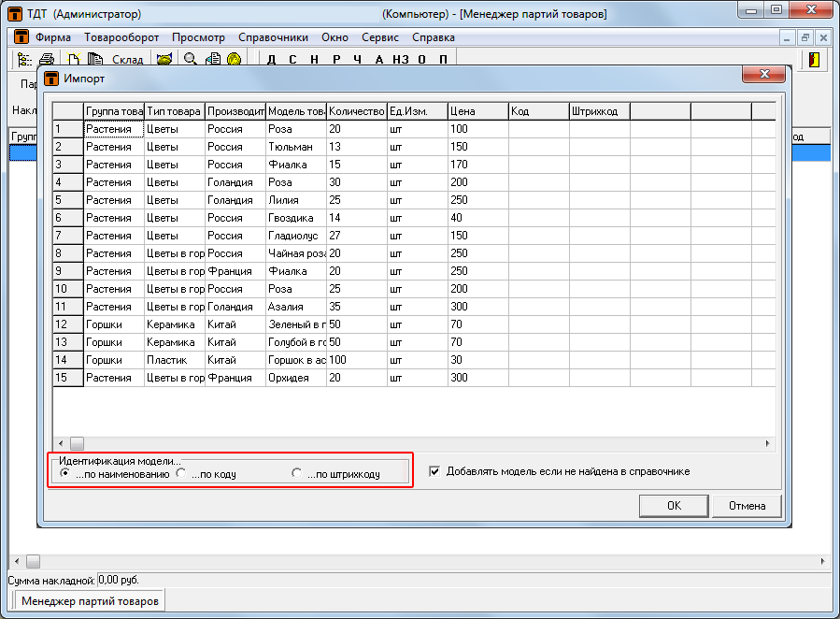Click the import grid horizontal scrollbar thumb
840x619 pixels.
(x=78, y=444)
